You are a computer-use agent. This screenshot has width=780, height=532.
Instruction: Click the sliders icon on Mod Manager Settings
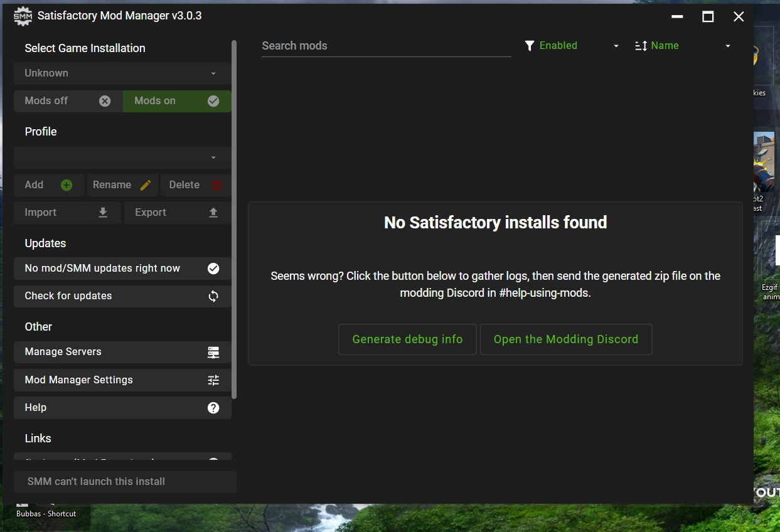[213, 380]
